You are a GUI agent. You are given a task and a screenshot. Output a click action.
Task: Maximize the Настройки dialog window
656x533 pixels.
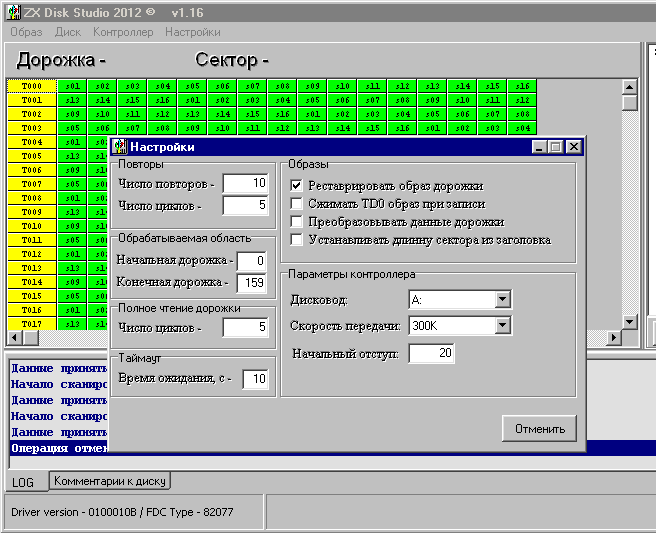[556, 147]
